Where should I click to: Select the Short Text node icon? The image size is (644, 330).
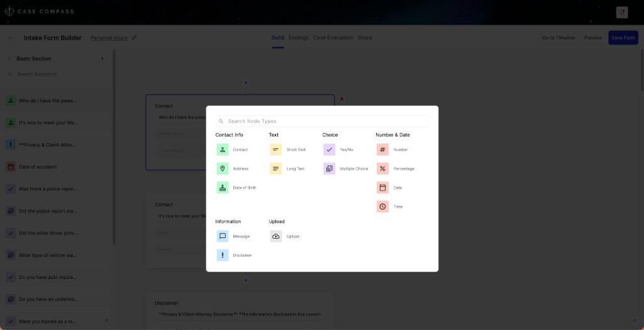(276, 150)
